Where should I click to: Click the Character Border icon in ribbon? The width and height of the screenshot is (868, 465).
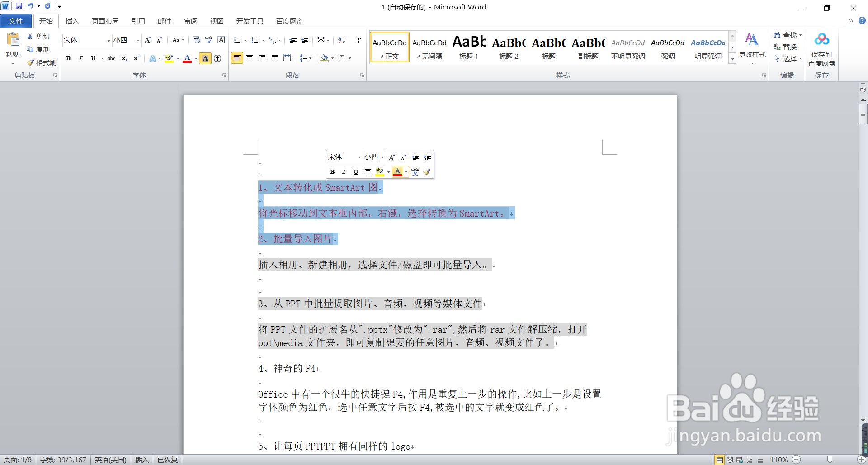[221, 40]
